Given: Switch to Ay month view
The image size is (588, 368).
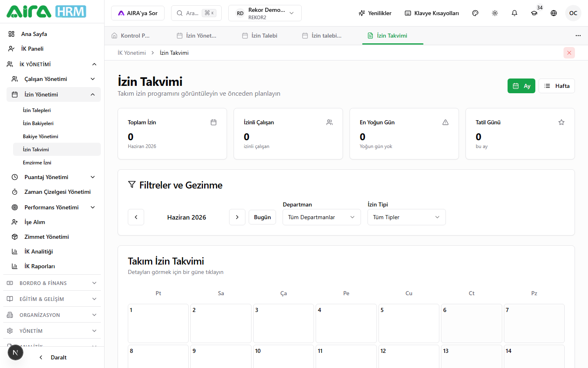Looking at the screenshot, I should pos(521,86).
